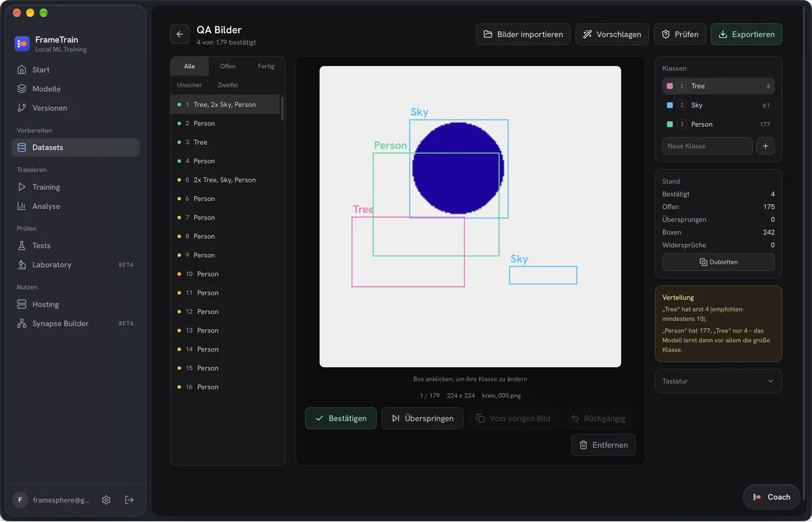Viewport: 812px width, 522px height.
Task: Switch to the Alle filter tab
Action: (x=189, y=66)
